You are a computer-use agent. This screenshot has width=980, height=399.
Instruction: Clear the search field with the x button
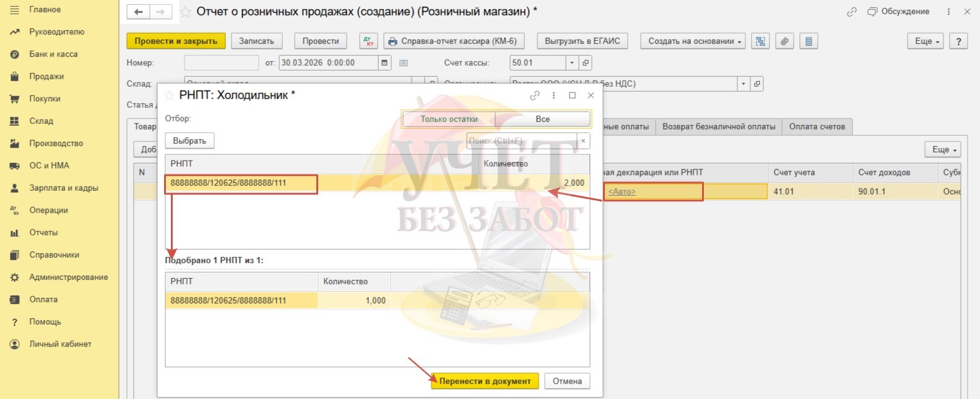click(x=583, y=141)
